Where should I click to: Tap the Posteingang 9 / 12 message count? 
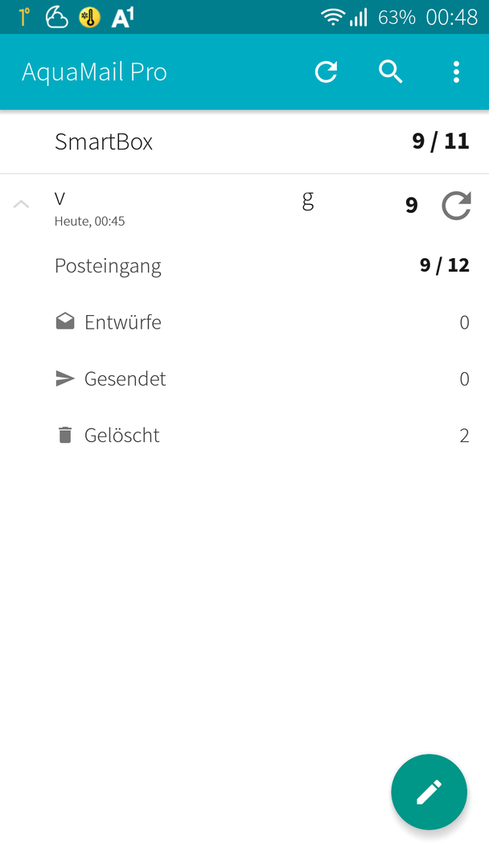[445, 265]
